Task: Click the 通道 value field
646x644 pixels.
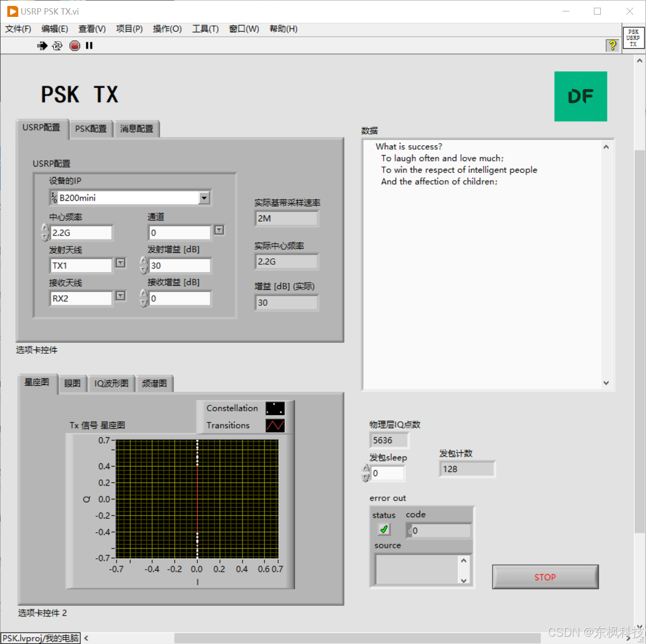Action: (x=180, y=233)
